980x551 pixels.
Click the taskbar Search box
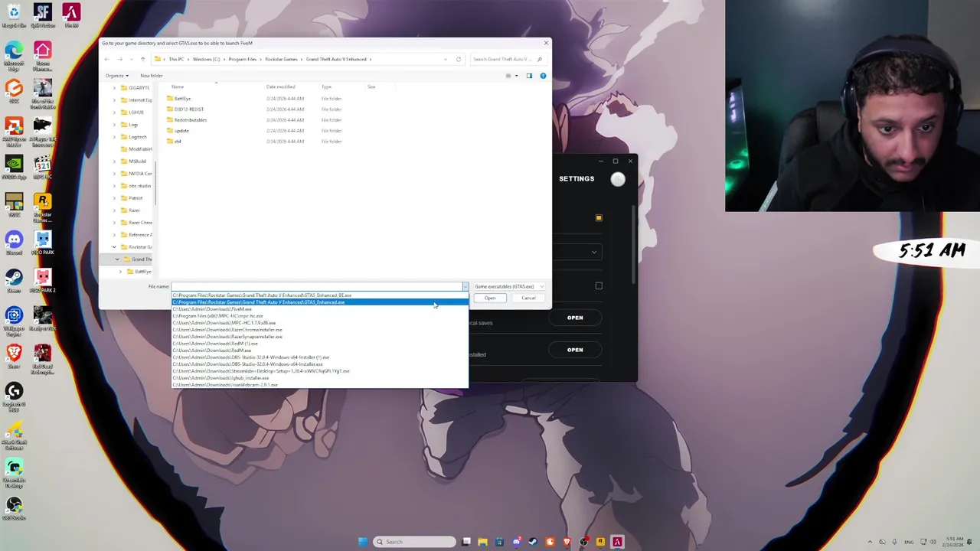[x=414, y=542]
